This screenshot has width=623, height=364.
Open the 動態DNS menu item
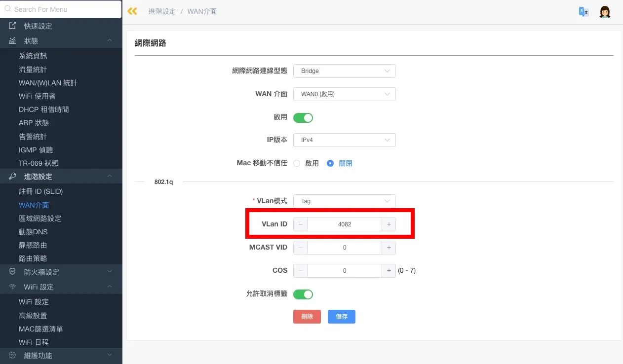point(33,231)
